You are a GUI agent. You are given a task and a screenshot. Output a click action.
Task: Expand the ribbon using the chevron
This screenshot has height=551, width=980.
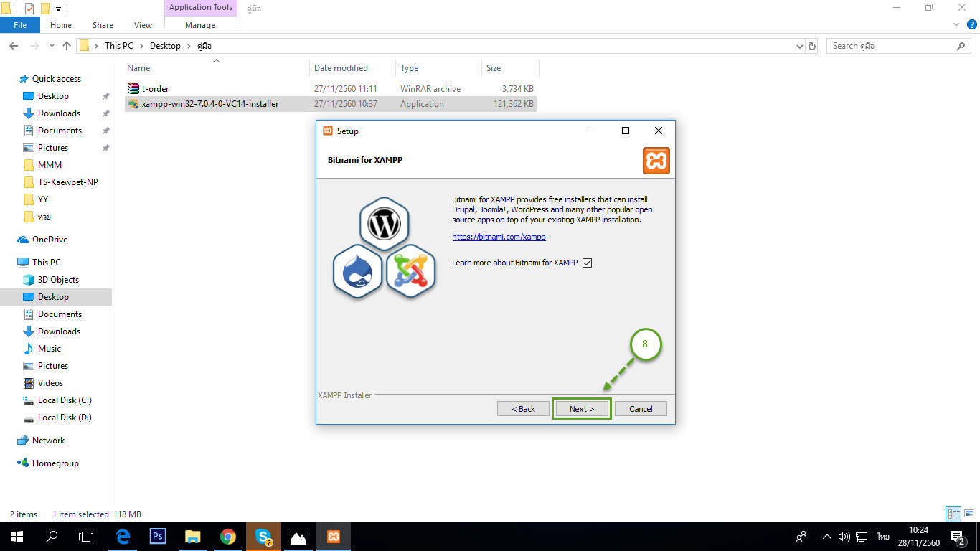(x=956, y=24)
